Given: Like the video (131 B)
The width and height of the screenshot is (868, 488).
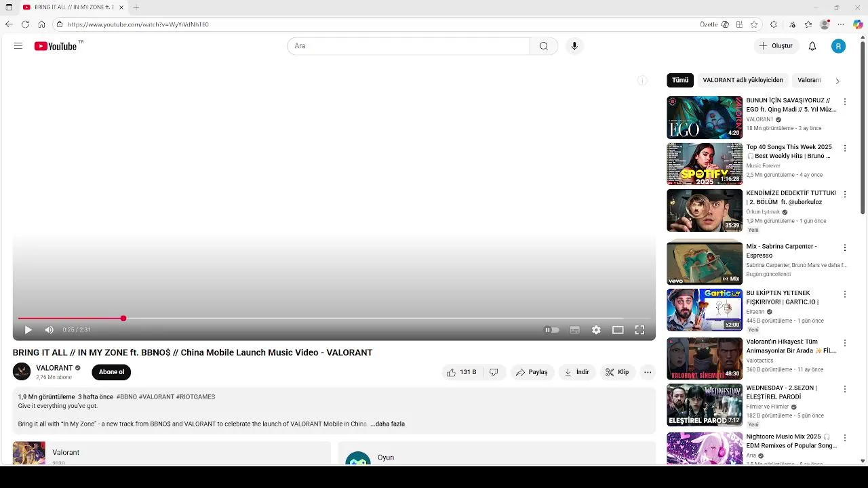Looking at the screenshot, I should [461, 372].
